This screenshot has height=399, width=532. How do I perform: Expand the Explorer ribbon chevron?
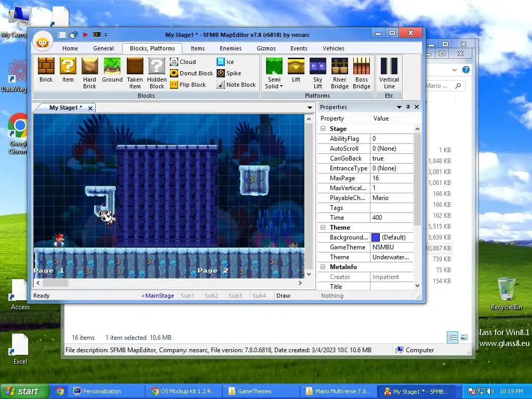pos(455,70)
